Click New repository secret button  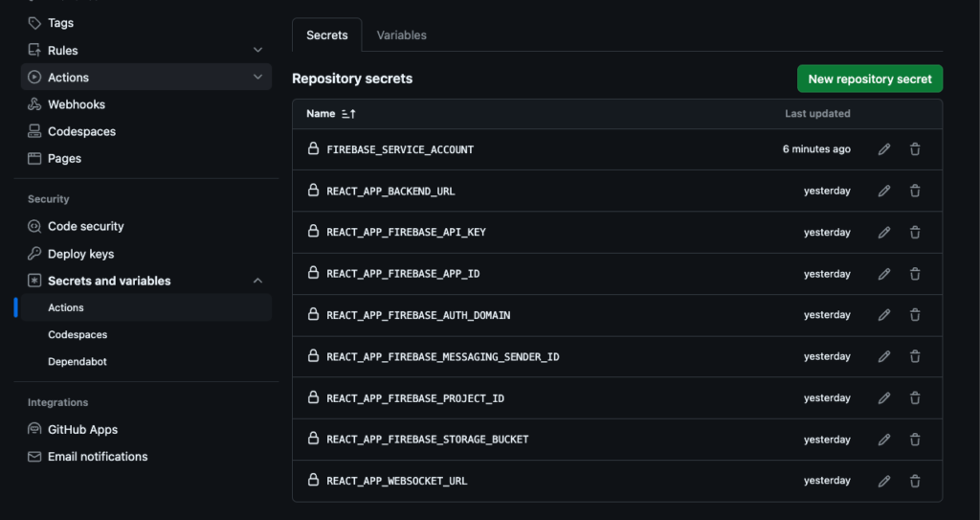(x=869, y=79)
